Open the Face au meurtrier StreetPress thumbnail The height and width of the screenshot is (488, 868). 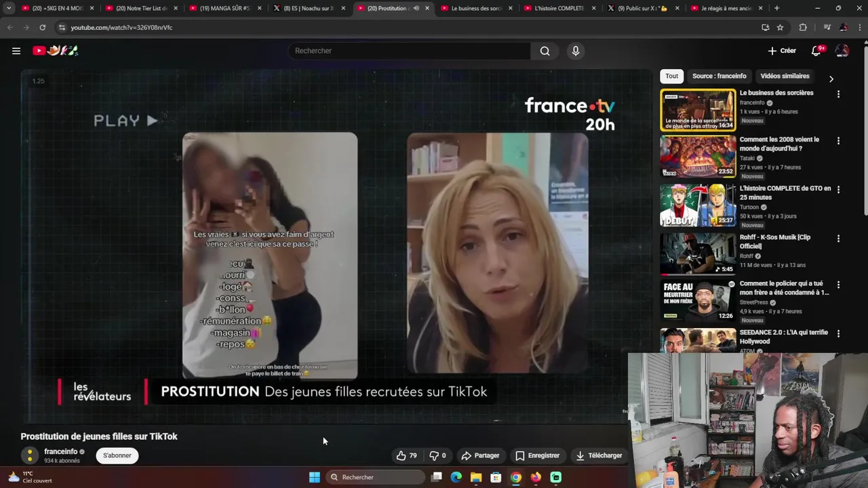698,301
